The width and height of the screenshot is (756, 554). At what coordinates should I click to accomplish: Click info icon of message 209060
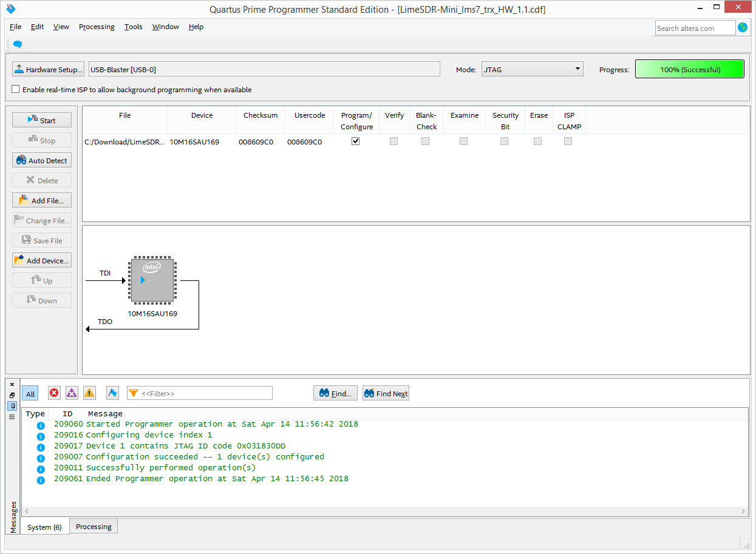tap(41, 425)
